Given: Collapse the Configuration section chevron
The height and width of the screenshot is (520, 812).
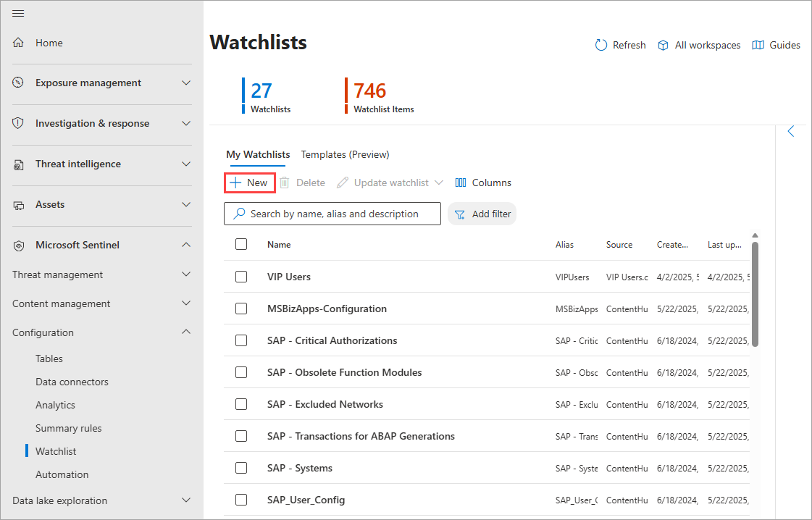Looking at the screenshot, I should click(x=186, y=332).
